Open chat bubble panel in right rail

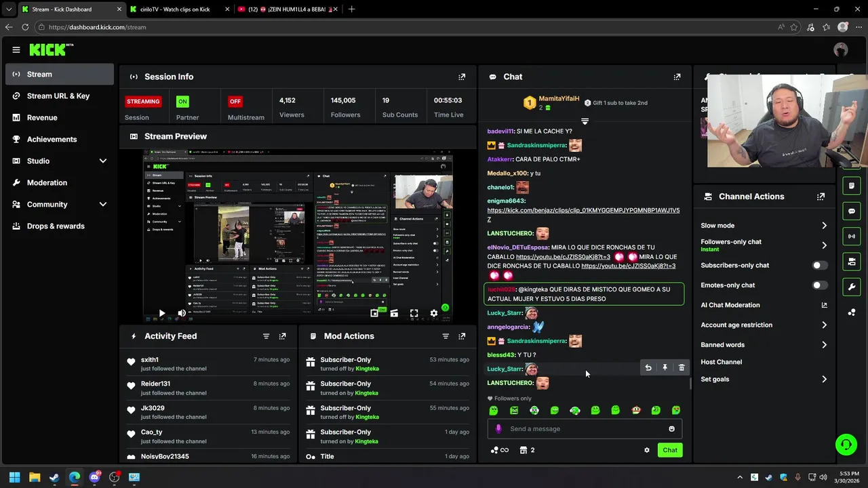(852, 211)
